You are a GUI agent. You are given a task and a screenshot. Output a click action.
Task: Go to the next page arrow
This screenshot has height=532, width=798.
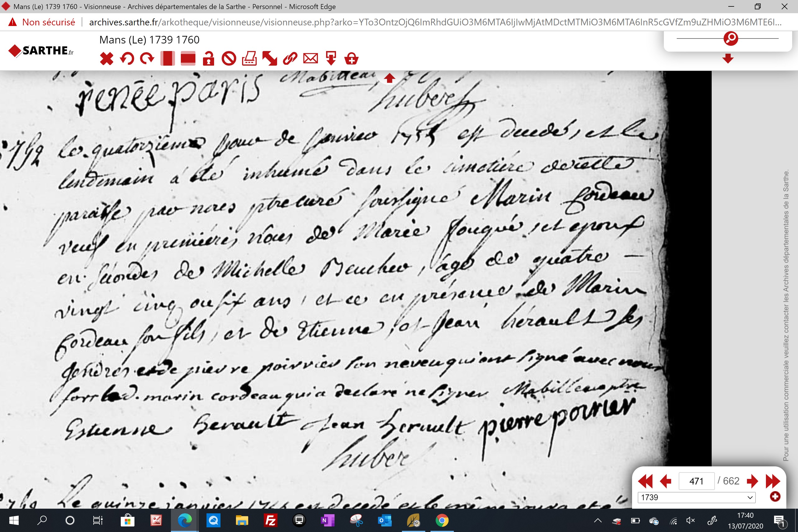coord(752,481)
